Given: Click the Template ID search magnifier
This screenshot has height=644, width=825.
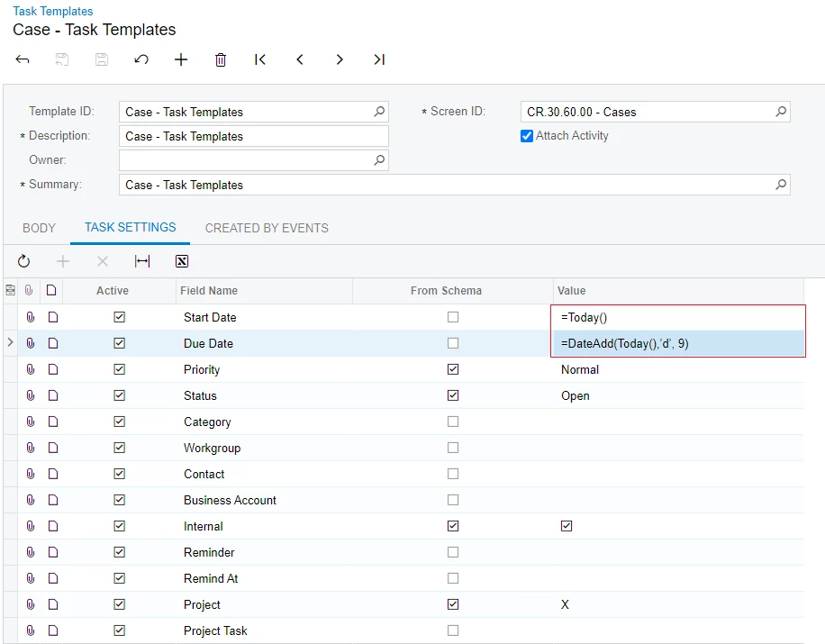Looking at the screenshot, I should [379, 112].
